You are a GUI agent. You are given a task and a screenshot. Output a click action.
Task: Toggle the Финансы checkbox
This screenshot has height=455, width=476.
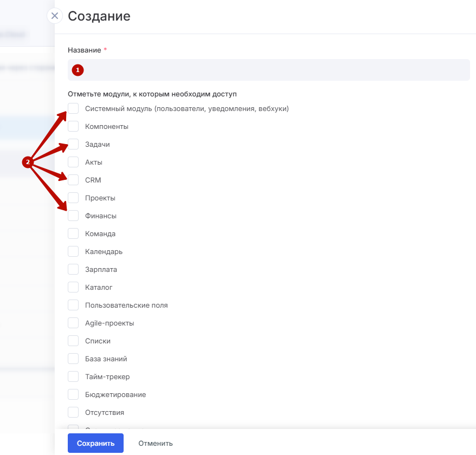point(73,216)
